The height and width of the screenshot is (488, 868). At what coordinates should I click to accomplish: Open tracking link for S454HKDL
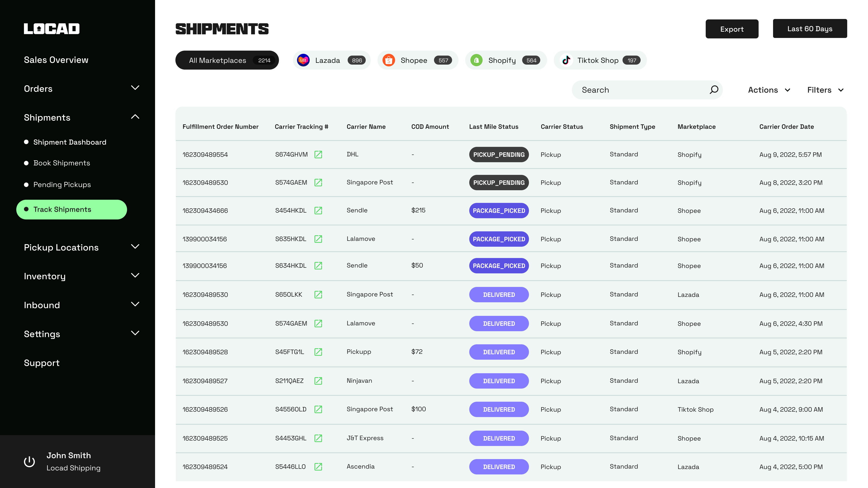[x=318, y=211]
